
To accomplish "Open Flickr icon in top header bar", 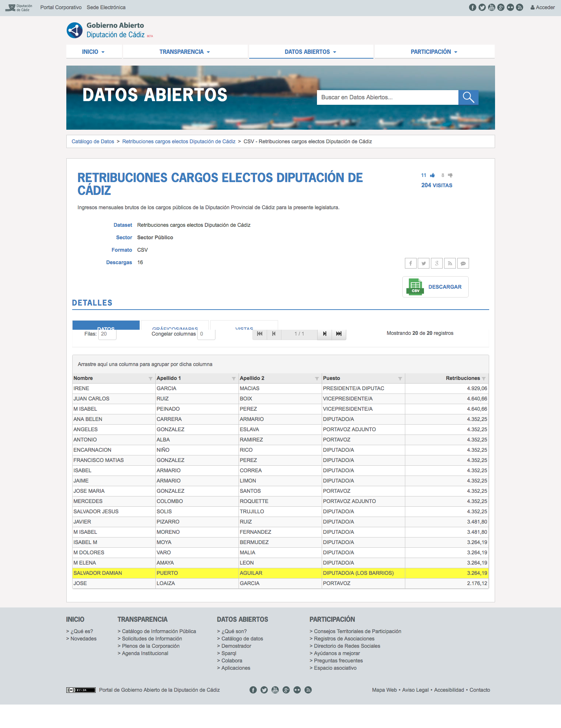I will coord(510,7).
